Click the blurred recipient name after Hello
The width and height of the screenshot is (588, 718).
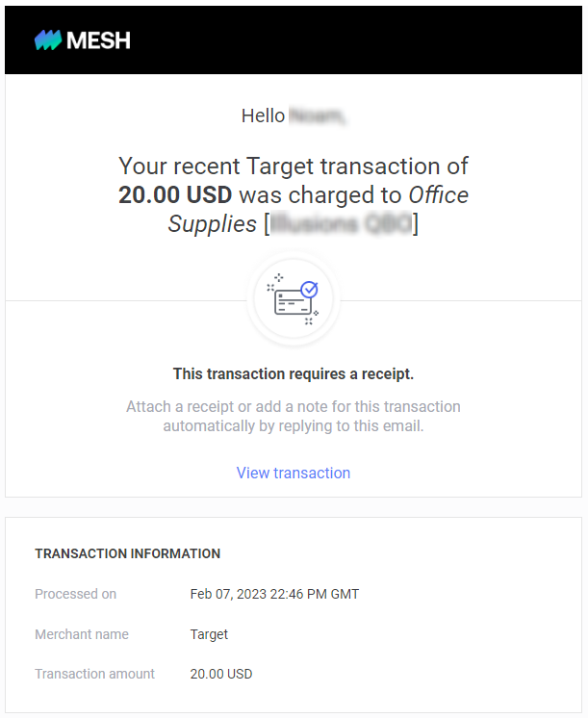click(318, 115)
